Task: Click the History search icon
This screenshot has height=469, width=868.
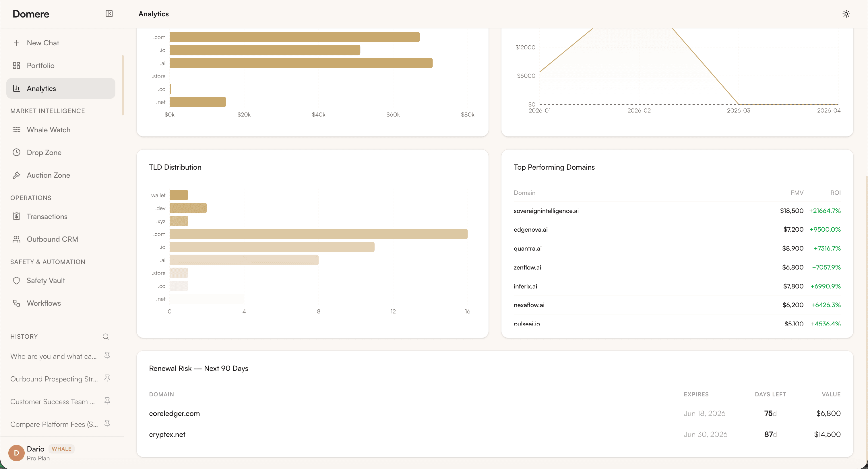Action: (x=105, y=336)
